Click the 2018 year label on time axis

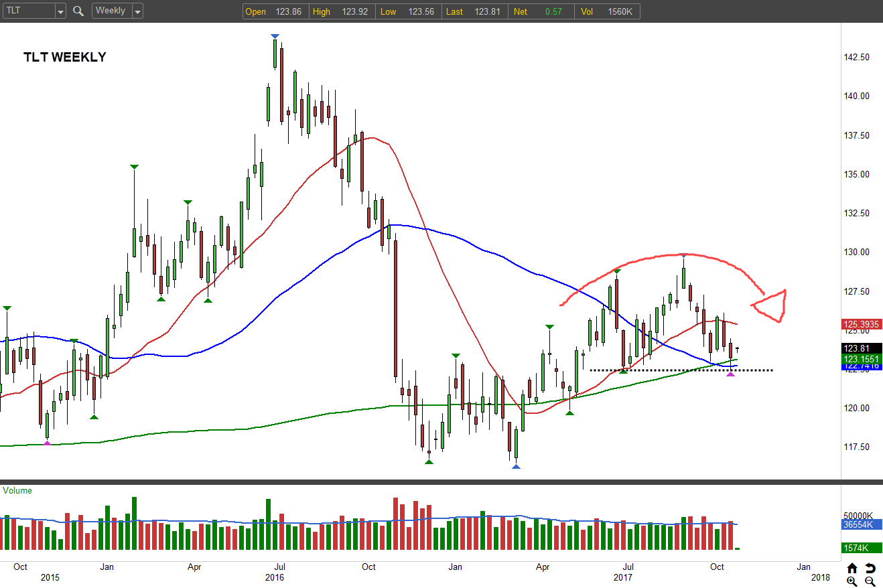[820, 577]
